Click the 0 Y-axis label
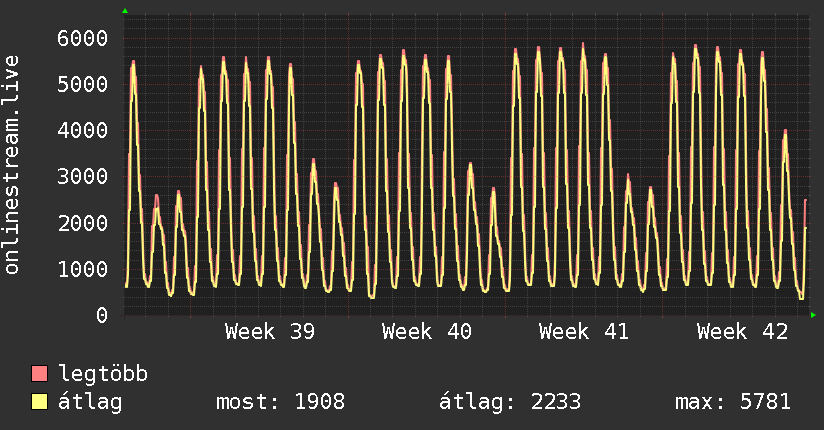The height and width of the screenshot is (430, 824). point(101,315)
